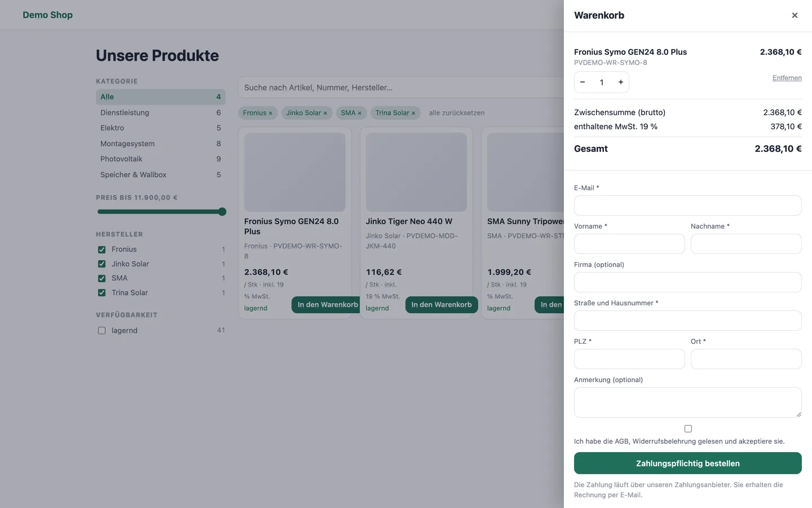This screenshot has width=812, height=508.
Task: Focus the Vorname input field
Action: (x=629, y=244)
